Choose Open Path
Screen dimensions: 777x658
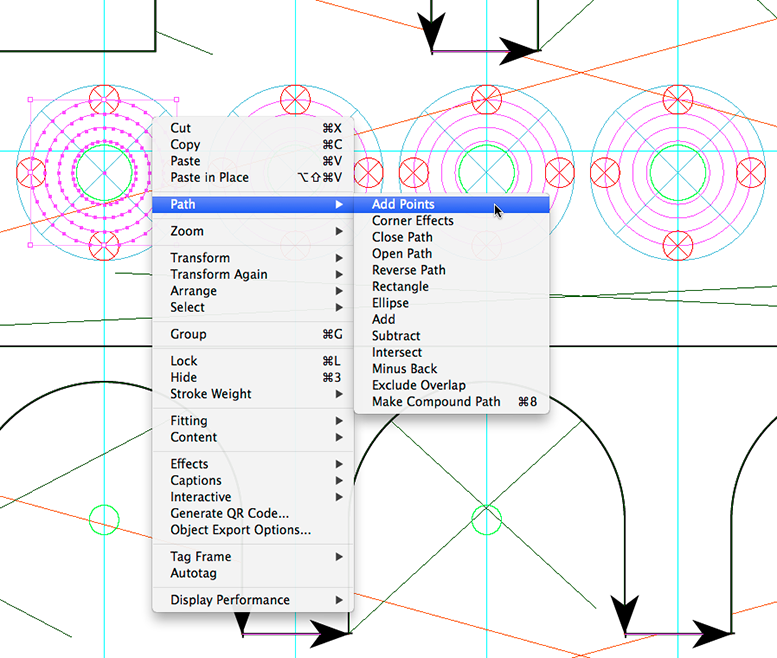[451, 253]
